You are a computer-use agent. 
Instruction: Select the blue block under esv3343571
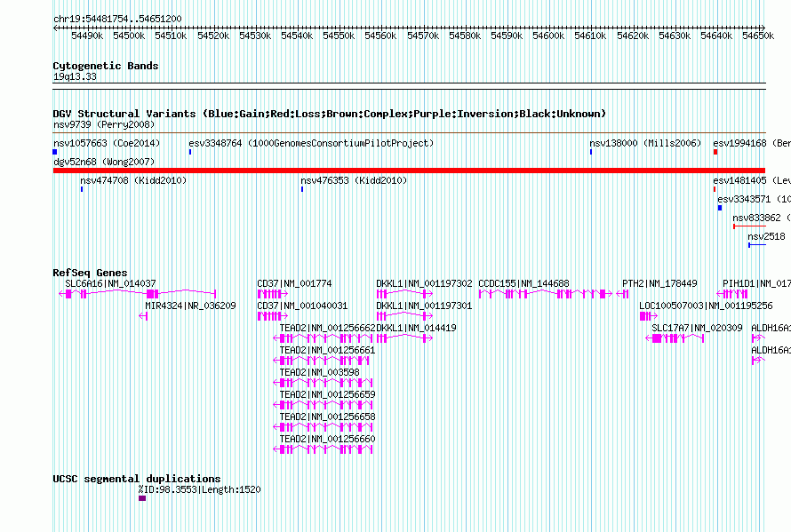[x=720, y=208]
